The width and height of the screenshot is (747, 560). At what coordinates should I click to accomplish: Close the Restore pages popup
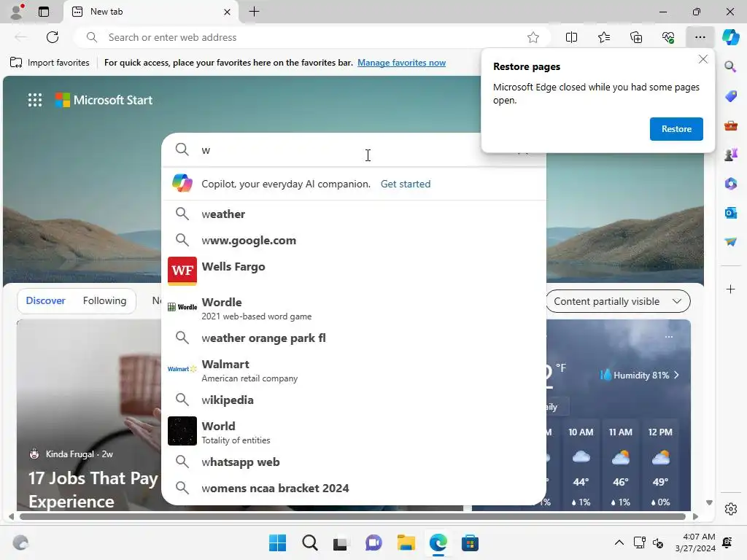tap(703, 59)
